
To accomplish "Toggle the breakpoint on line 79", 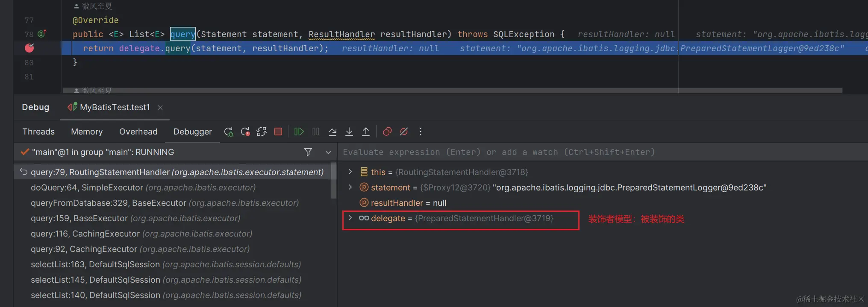I will tap(29, 48).
